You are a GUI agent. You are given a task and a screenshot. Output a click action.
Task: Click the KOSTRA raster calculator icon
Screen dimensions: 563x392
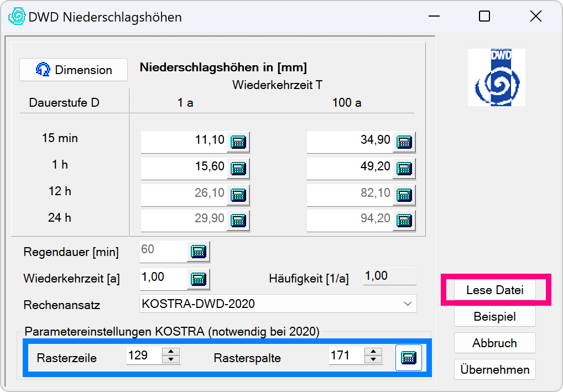[x=408, y=358]
